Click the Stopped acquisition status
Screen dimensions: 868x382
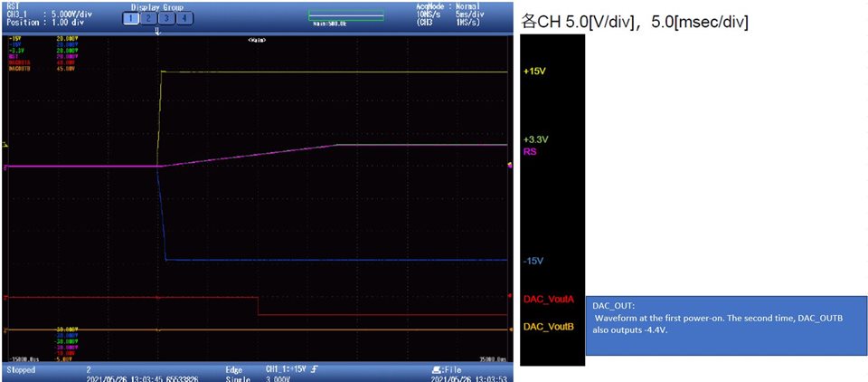click(22, 370)
